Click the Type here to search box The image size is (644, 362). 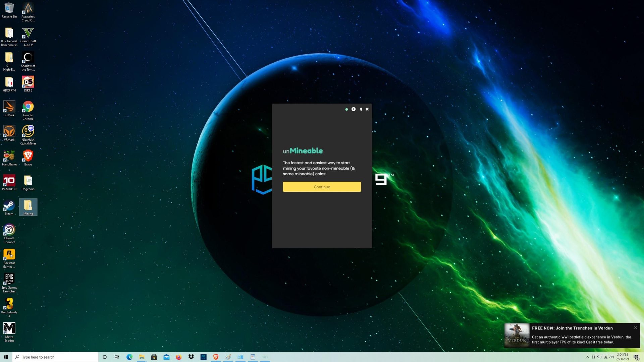click(55, 357)
